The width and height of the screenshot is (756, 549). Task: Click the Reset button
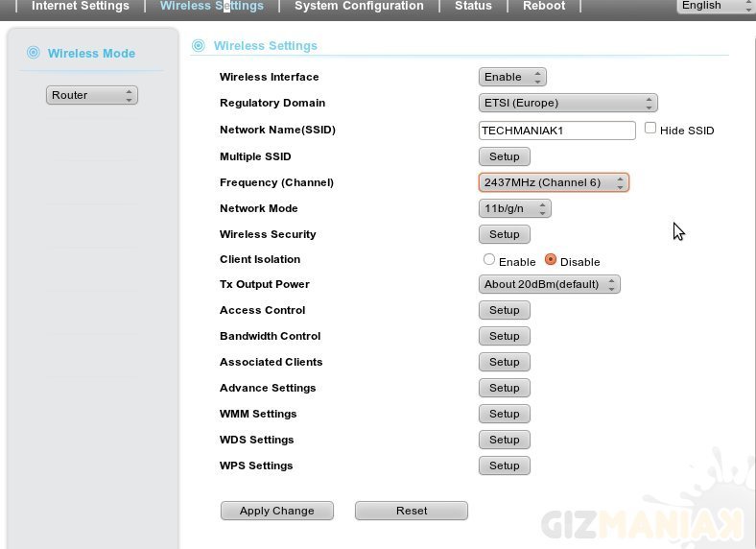tap(412, 511)
